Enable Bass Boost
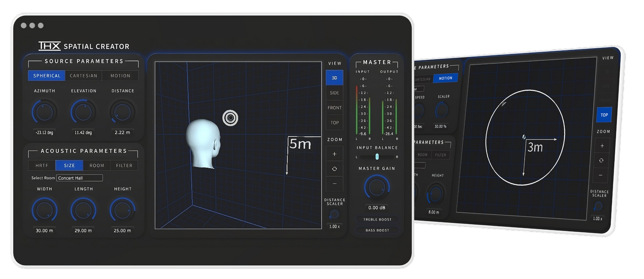The width and height of the screenshot is (644, 279). [377, 230]
